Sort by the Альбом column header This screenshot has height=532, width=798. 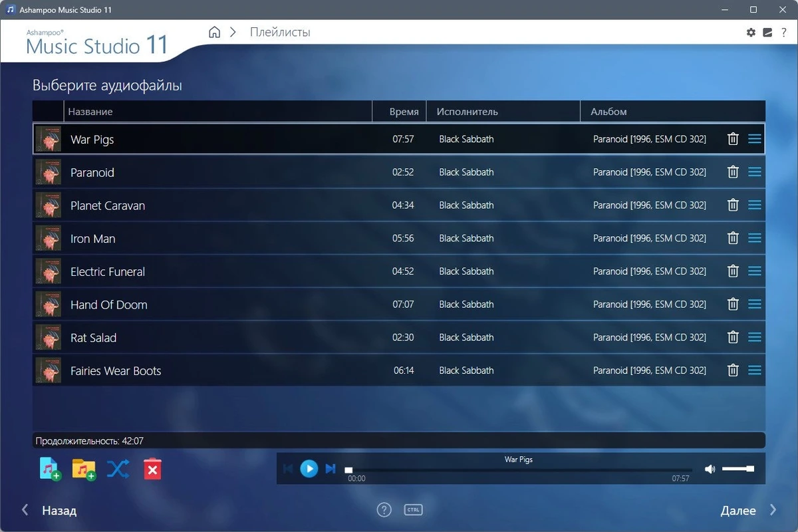point(673,112)
